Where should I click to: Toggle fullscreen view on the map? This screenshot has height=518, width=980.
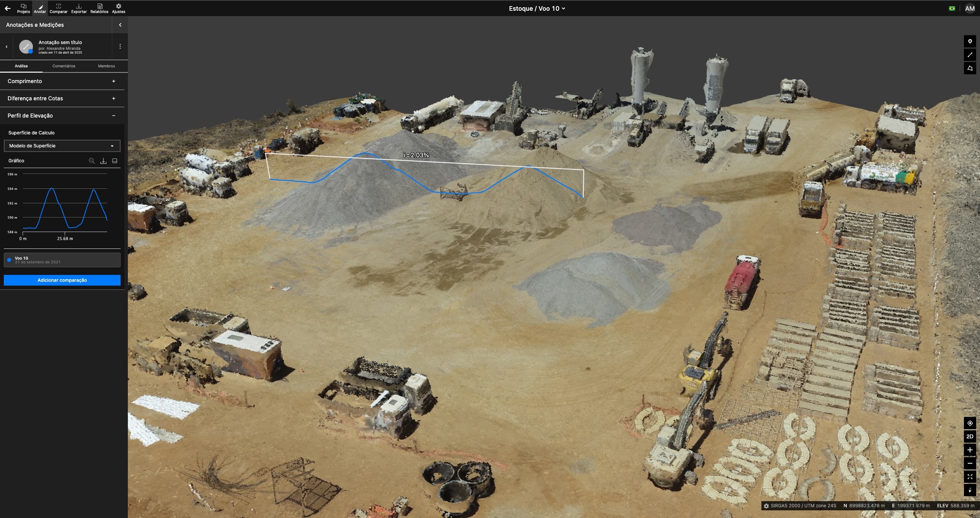(970, 477)
